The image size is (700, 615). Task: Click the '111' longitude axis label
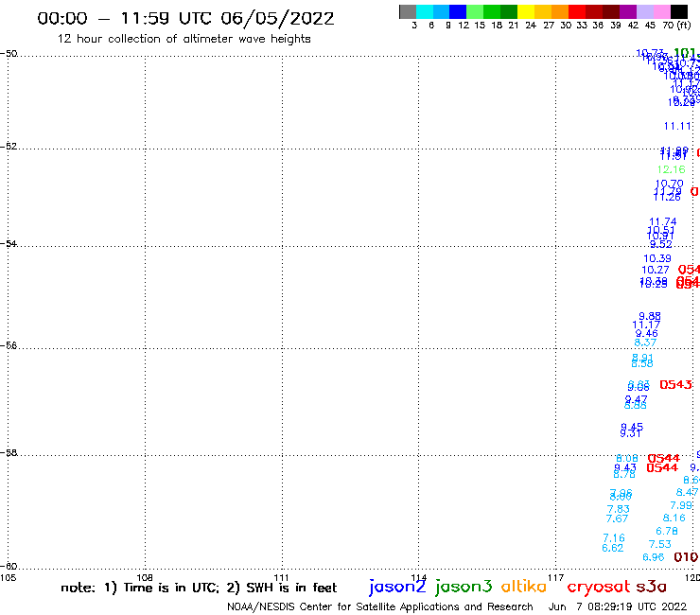coord(281,577)
